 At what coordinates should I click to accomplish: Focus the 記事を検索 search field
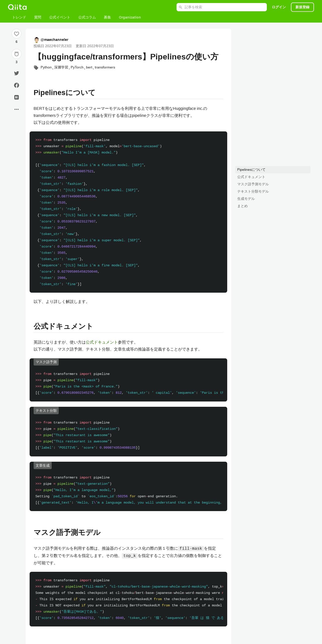point(222,7)
